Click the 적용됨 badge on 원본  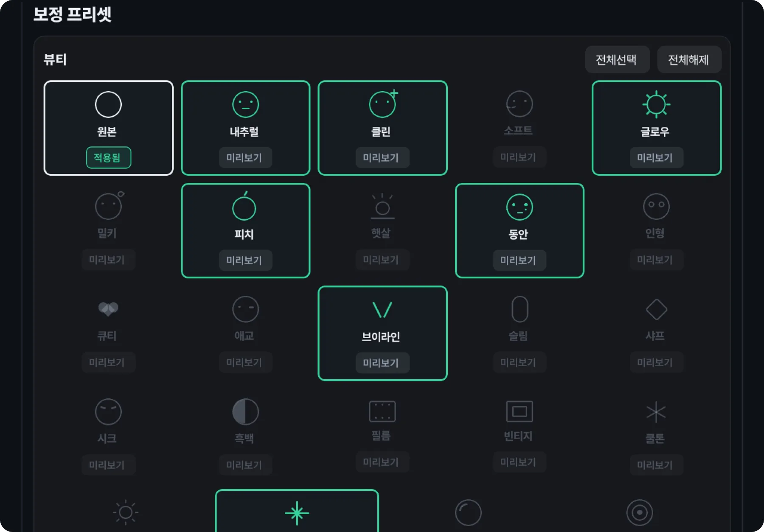(108, 158)
